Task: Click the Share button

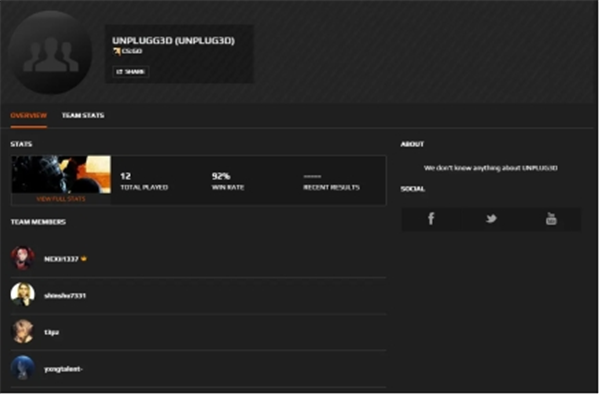Action: pos(130,72)
